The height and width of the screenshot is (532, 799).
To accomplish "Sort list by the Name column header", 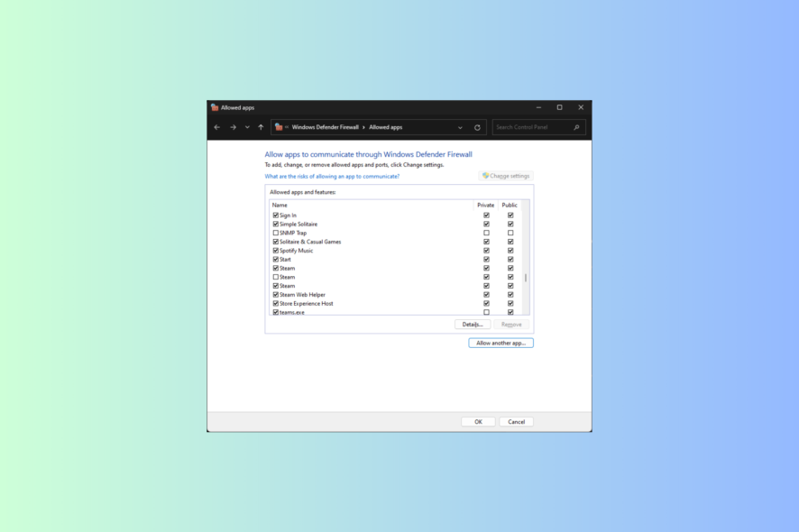I will coord(281,205).
